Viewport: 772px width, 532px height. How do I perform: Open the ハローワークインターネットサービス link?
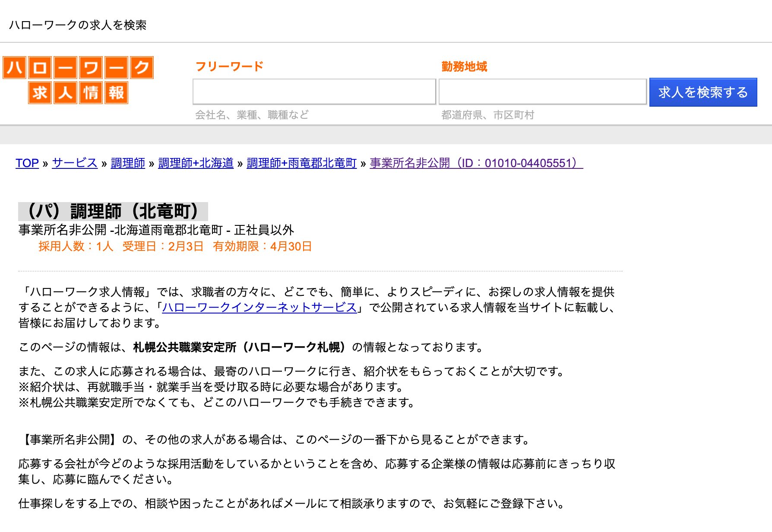[259, 308]
